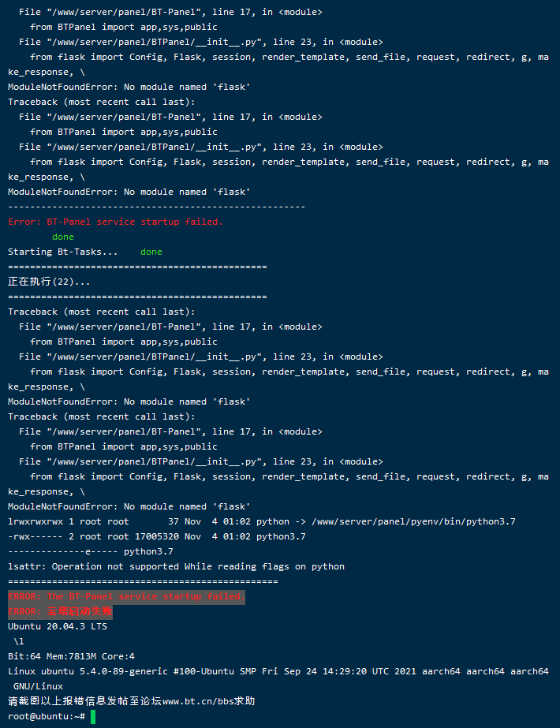Click Ubuntu 20.04.3 LTS version text
The width and height of the screenshot is (560, 728).
tap(58, 626)
